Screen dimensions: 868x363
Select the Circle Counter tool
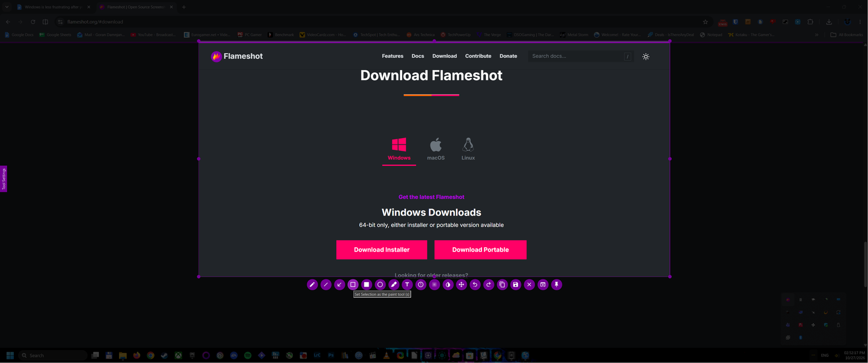(421, 284)
